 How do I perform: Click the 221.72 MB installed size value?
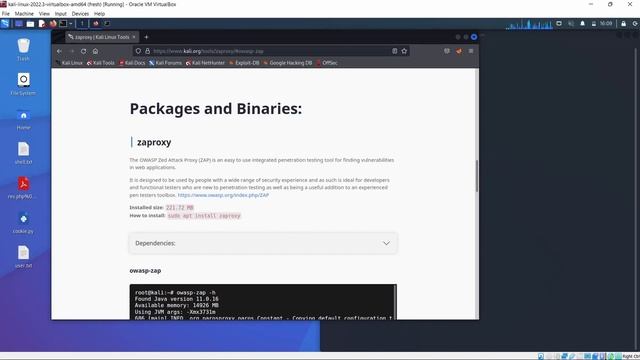pyautogui.click(x=180, y=208)
